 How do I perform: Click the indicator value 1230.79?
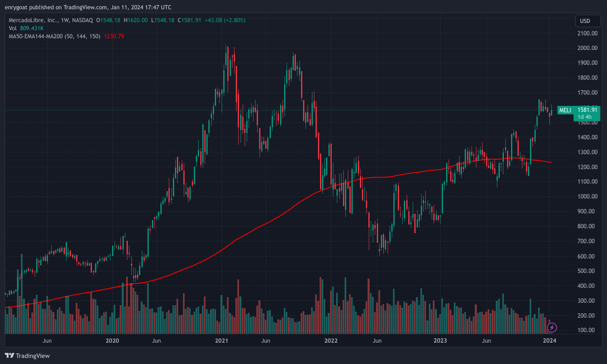(x=114, y=36)
